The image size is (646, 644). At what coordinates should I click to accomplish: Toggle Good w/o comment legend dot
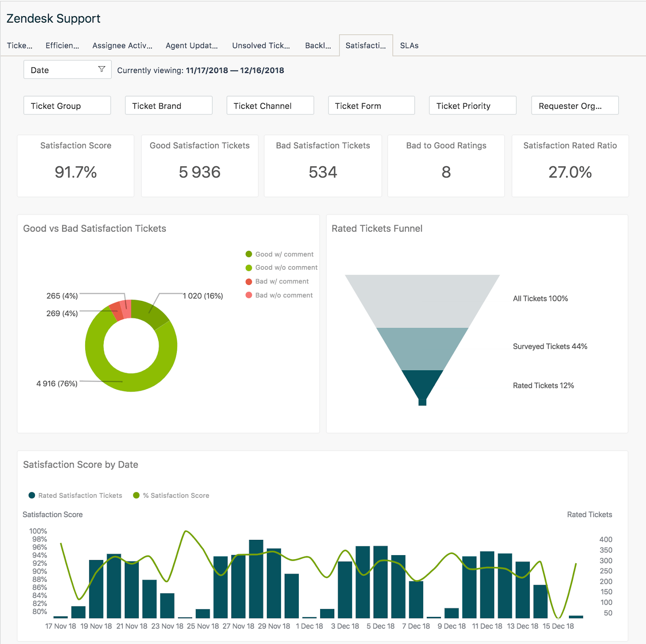pos(249,268)
